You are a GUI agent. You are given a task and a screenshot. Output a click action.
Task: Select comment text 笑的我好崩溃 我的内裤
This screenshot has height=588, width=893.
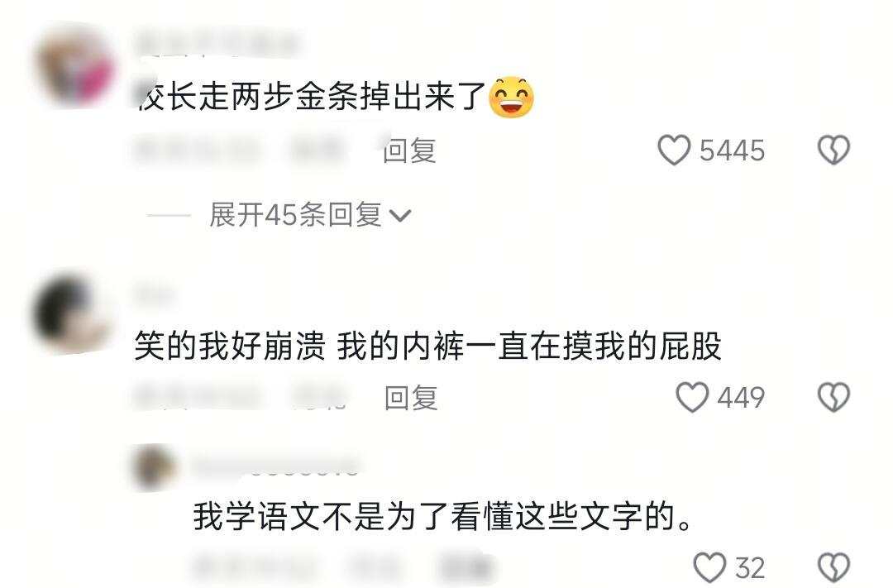[299, 346]
